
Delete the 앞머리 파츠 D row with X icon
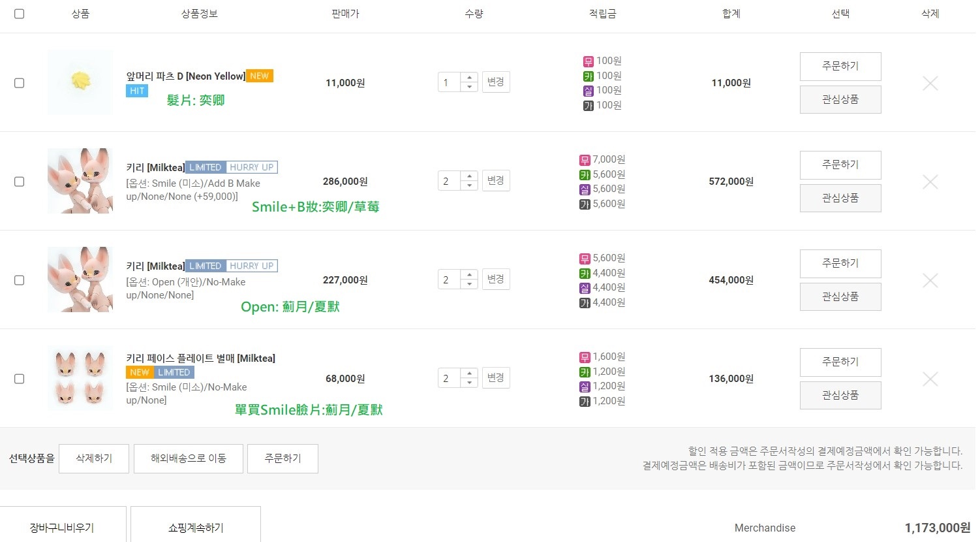click(x=930, y=83)
